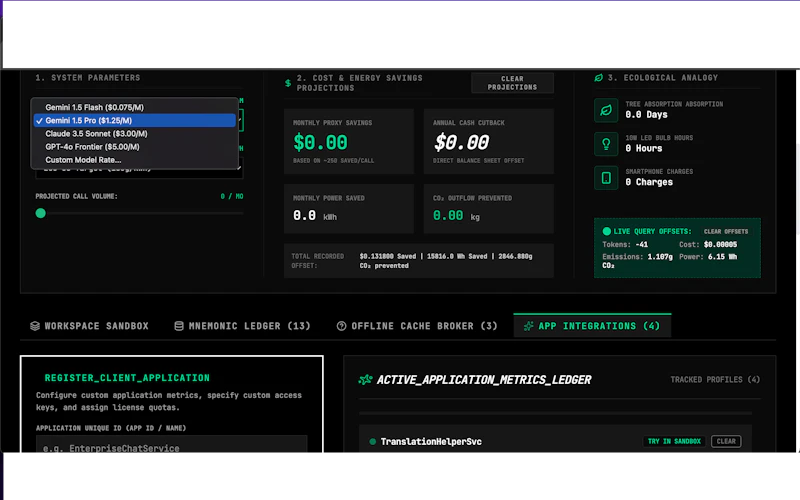Click Clear Offsets in live query panel
The width and height of the screenshot is (800, 500).
click(x=726, y=232)
